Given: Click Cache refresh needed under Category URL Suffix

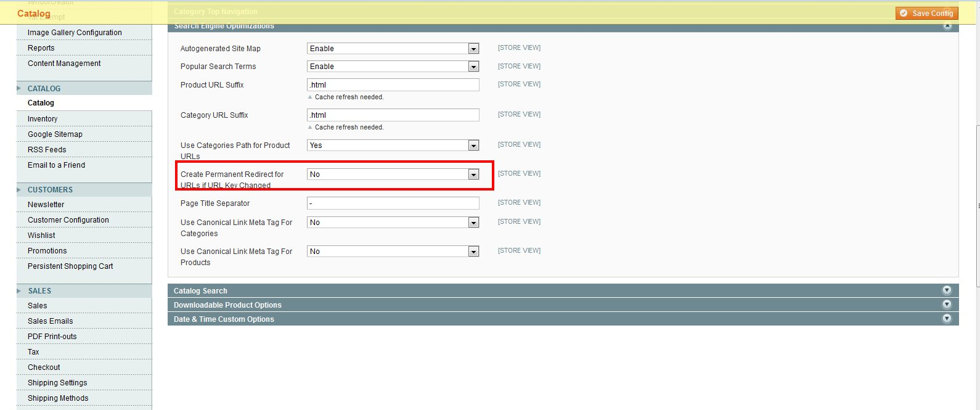Looking at the screenshot, I should pos(349,127).
